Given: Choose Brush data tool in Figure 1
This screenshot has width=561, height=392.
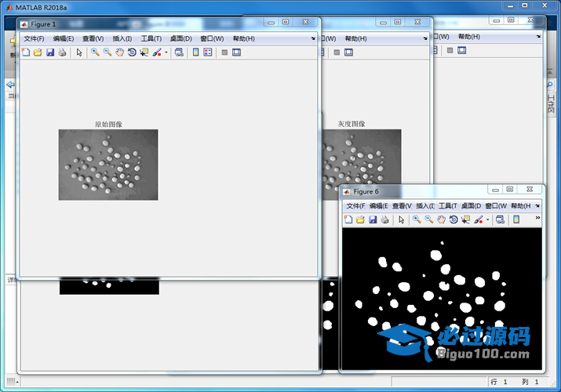Looking at the screenshot, I should [x=157, y=53].
